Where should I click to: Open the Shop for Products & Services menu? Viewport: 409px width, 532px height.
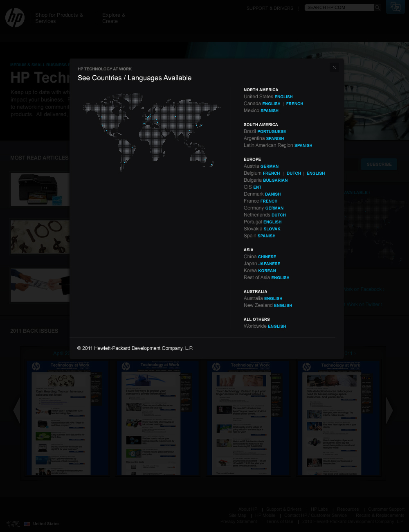click(x=59, y=18)
